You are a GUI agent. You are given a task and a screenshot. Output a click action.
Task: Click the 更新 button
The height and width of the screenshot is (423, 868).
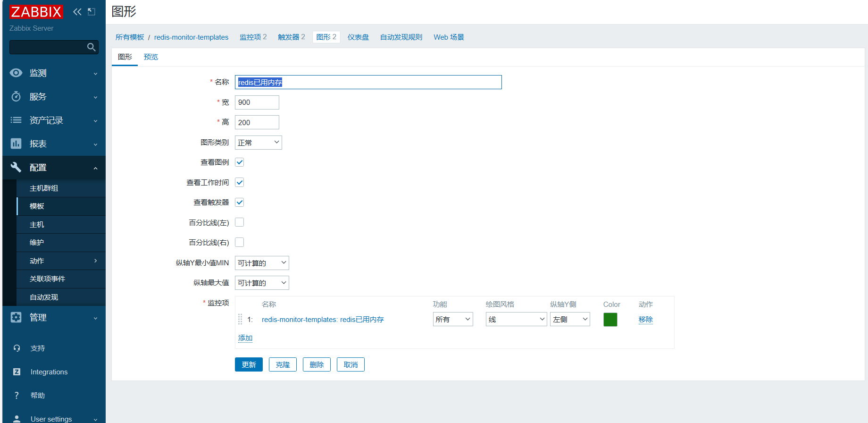249,364
